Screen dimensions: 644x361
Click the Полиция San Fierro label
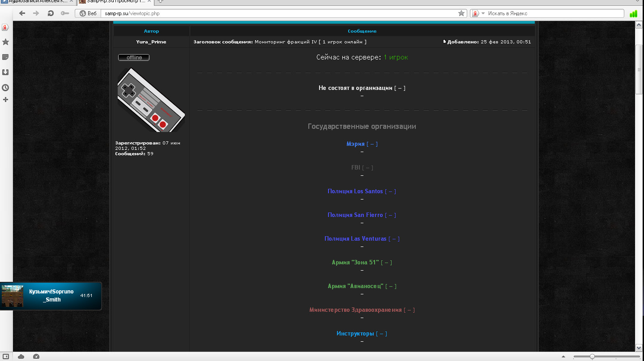pos(355,215)
